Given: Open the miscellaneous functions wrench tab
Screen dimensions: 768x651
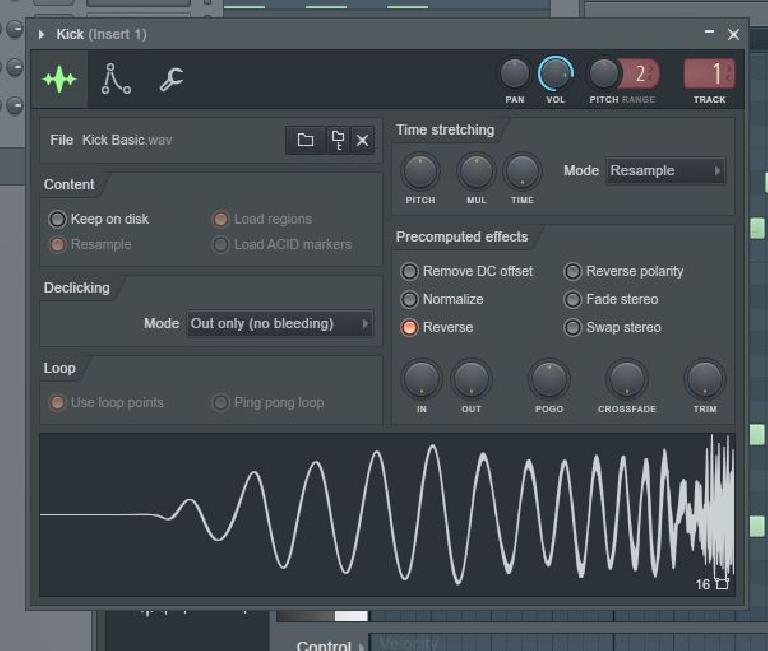Looking at the screenshot, I should [x=171, y=79].
